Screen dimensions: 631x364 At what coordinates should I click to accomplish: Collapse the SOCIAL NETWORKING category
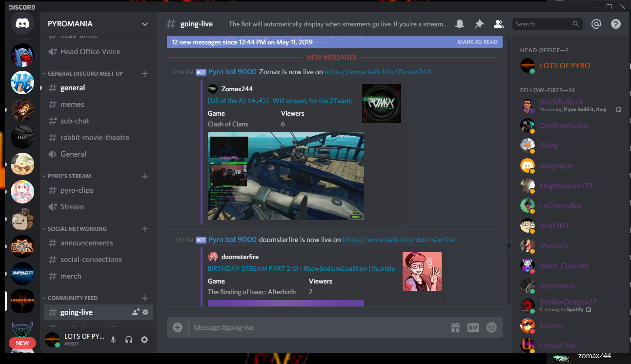(x=77, y=229)
